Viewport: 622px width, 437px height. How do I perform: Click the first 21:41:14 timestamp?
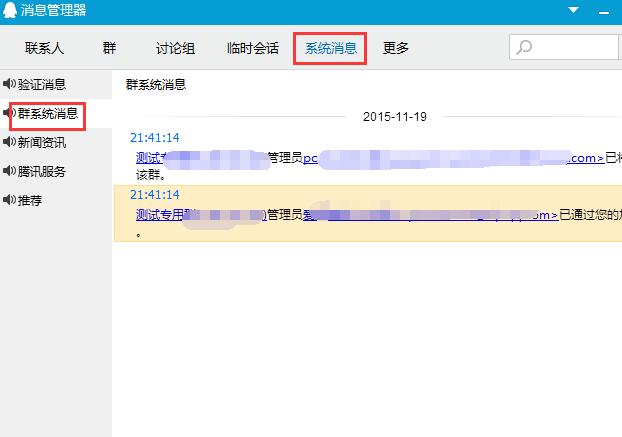point(155,138)
